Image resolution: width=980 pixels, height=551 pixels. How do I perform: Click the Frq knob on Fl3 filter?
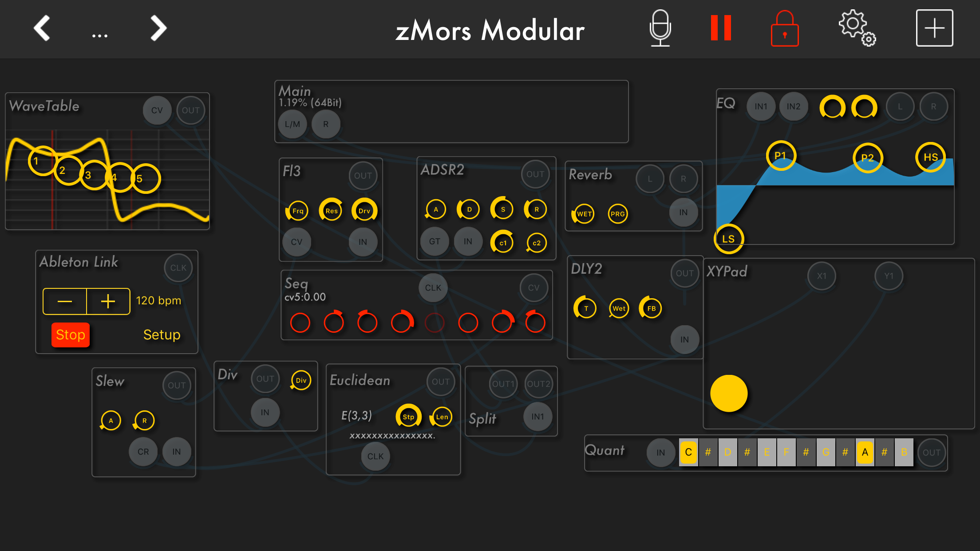tap(298, 211)
